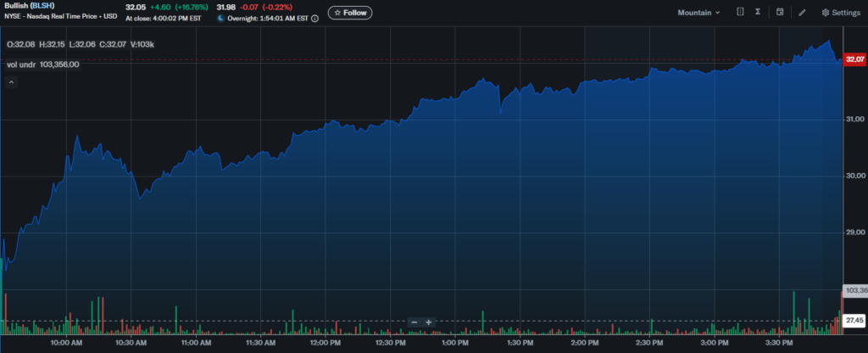Collapse the legend with the chevron up
This screenshot has height=353, width=868.
[x=12, y=82]
